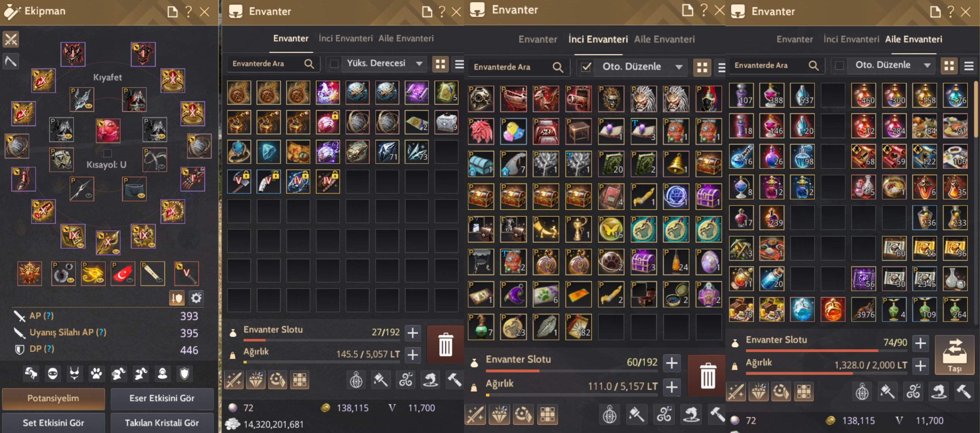
Task: Click the crossed swords icon in Ekipman panel
Action: pos(11,39)
